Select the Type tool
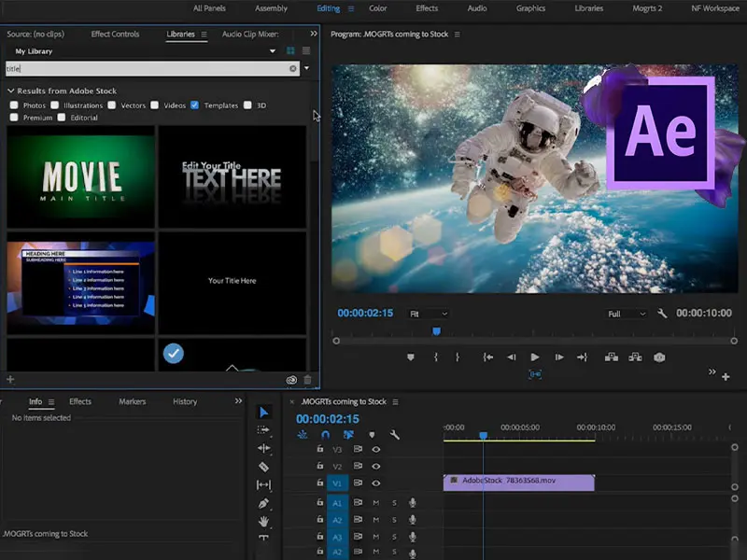This screenshot has width=747, height=560. pos(263,538)
